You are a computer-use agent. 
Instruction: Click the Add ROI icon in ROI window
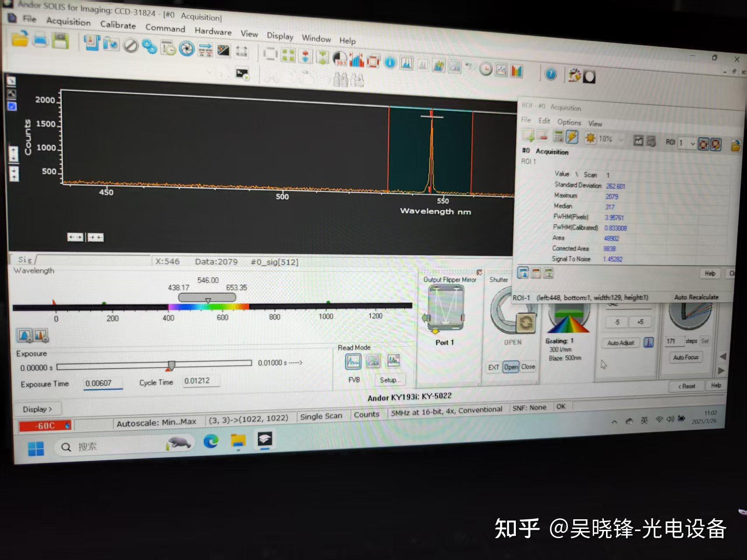coord(529,137)
